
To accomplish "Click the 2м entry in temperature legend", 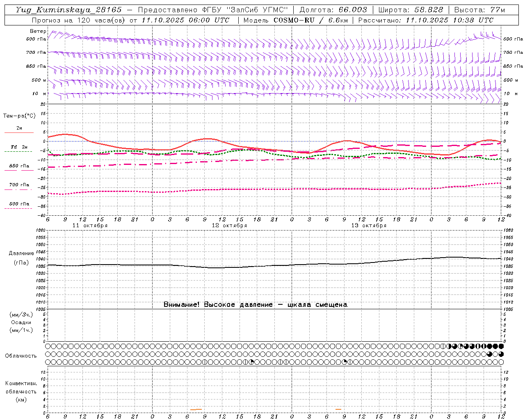I will tap(19, 128).
